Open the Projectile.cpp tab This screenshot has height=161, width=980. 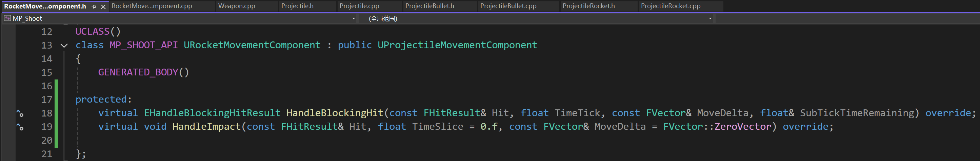tap(359, 6)
